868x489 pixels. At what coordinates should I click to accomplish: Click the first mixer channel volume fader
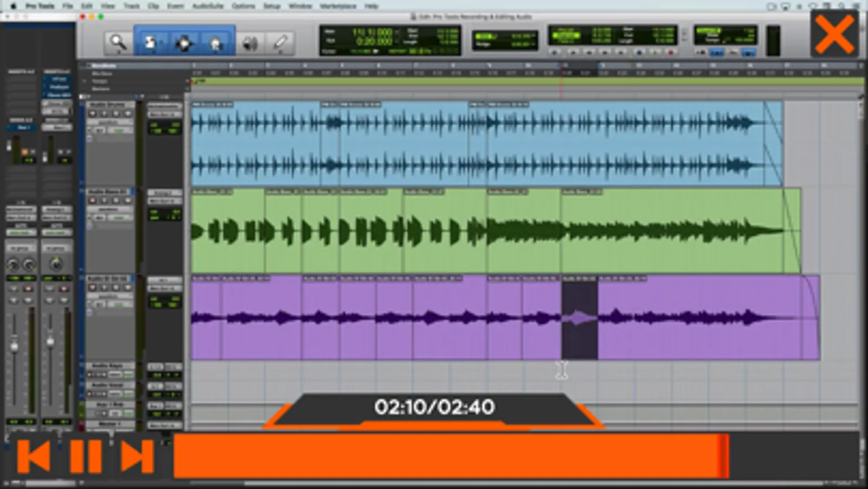14,345
